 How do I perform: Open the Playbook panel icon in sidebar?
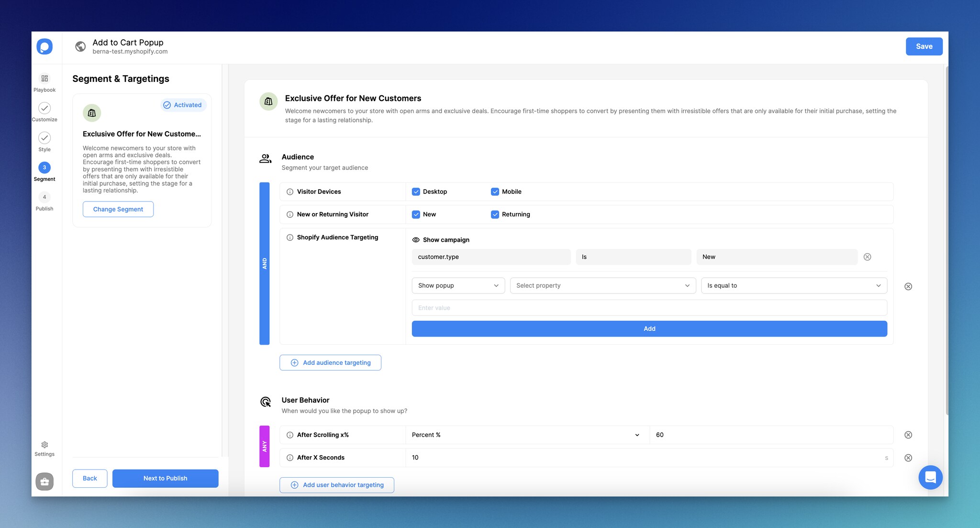click(45, 79)
